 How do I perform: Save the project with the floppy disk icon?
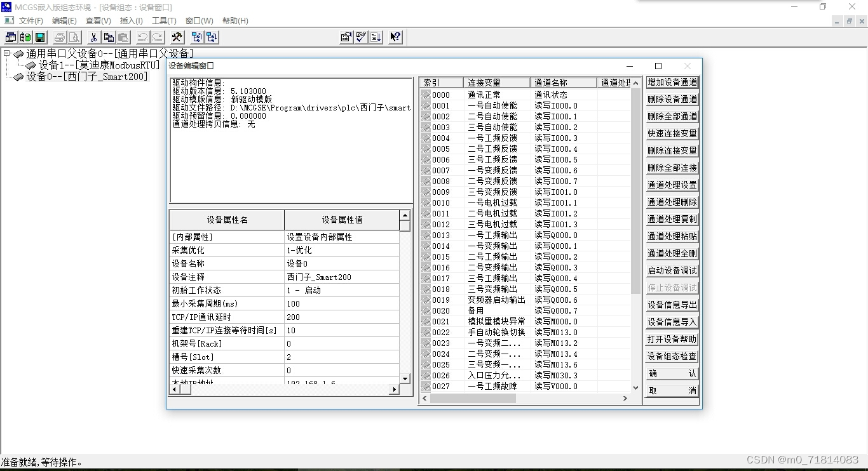pos(40,37)
